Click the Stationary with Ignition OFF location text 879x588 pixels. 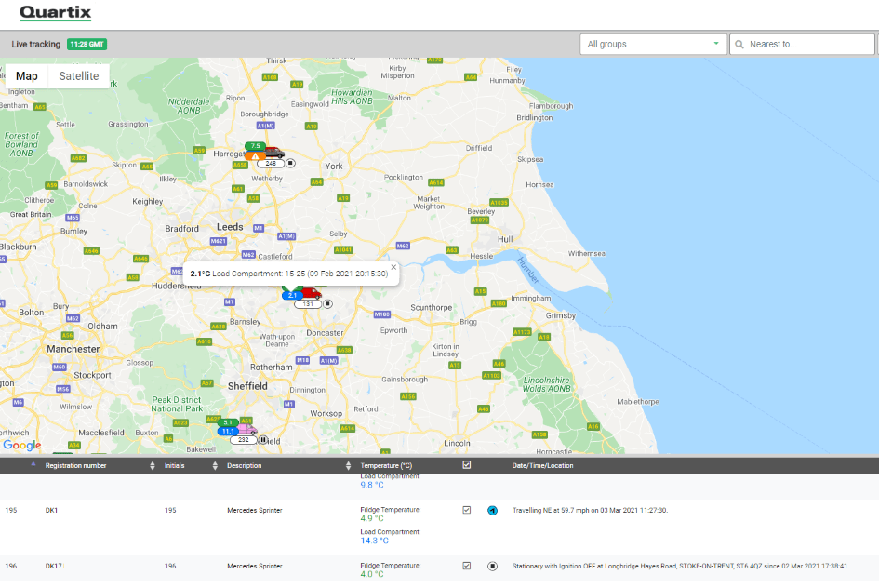[x=681, y=567]
